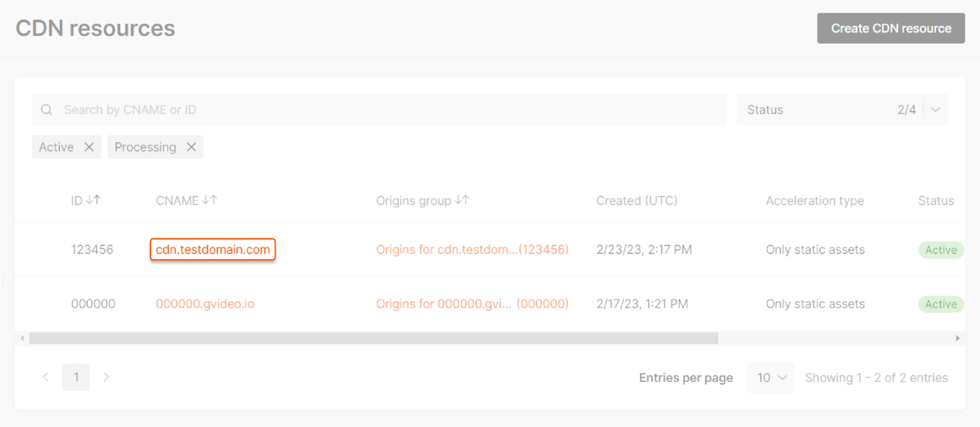Click the horizontal scrollbar right arrow
The height and width of the screenshot is (427, 980).
[x=957, y=338]
